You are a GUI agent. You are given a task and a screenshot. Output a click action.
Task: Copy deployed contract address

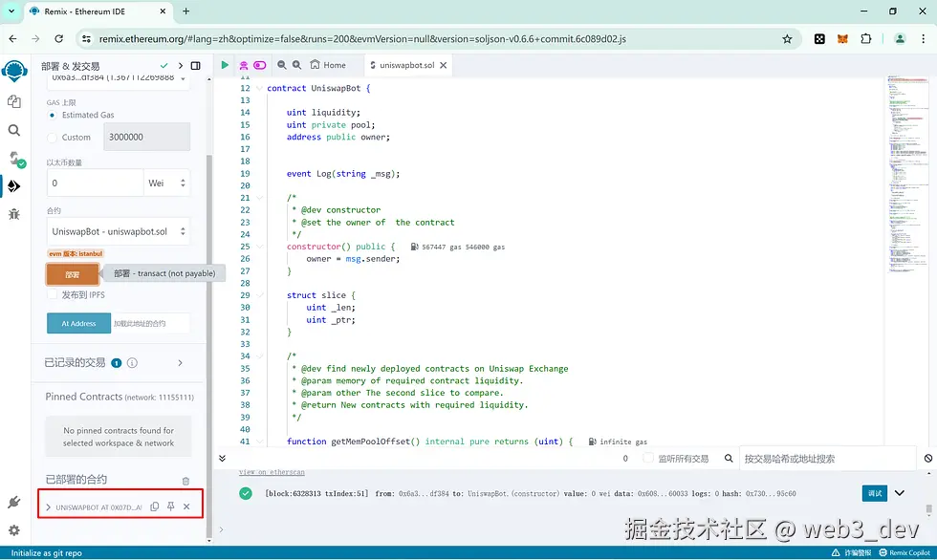pyautogui.click(x=155, y=506)
